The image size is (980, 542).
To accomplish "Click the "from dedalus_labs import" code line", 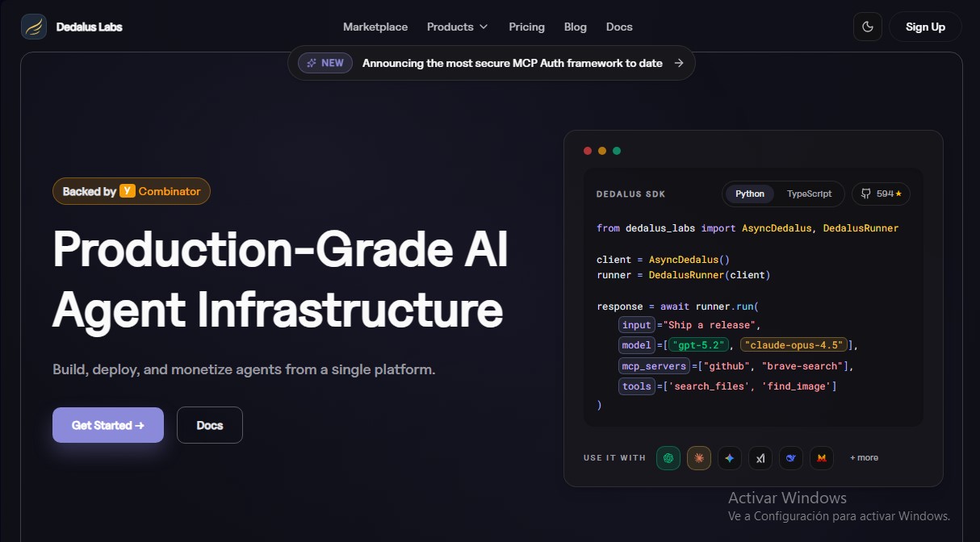I will click(x=748, y=228).
